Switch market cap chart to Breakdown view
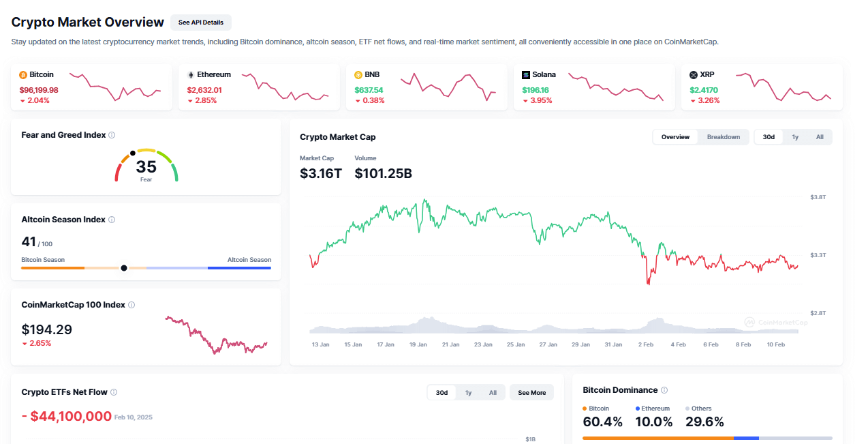Screen dimensions: 868x444 coord(723,137)
